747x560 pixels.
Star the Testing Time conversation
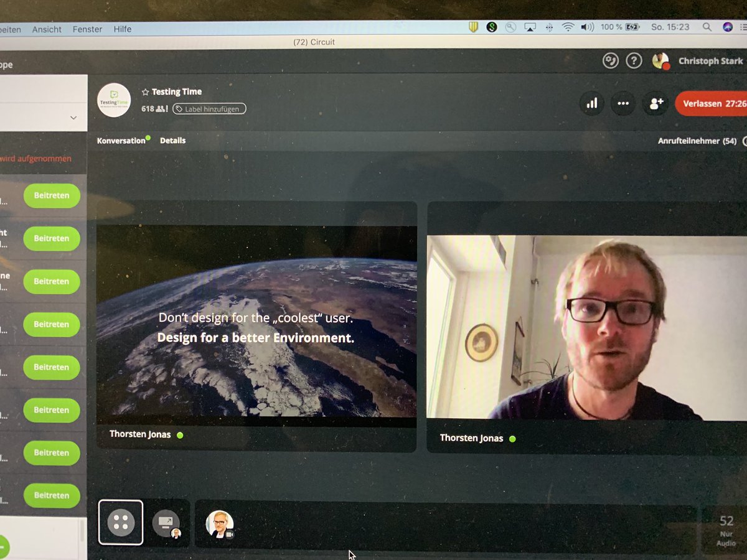point(146,92)
